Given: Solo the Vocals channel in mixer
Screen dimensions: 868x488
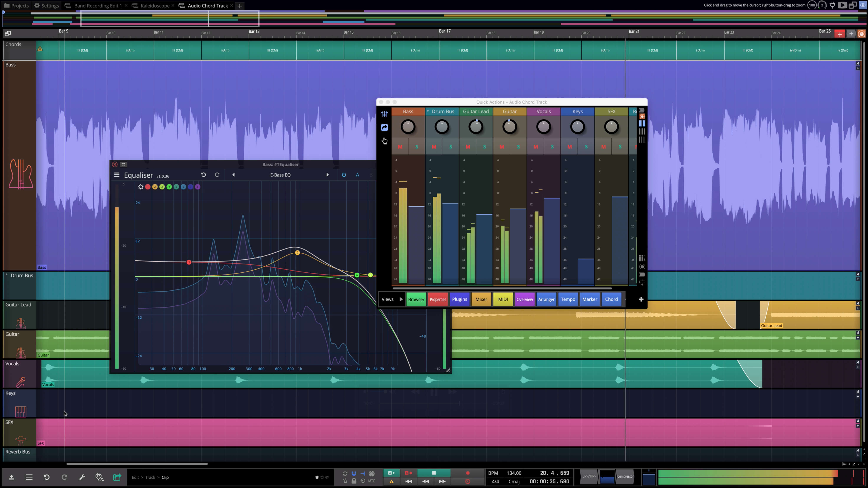Looking at the screenshot, I should click(552, 147).
